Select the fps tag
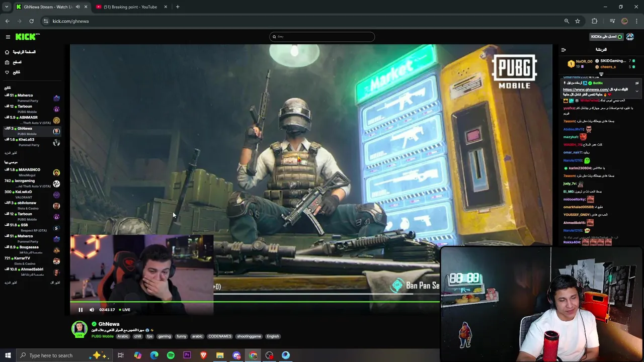644x362 pixels. tap(149, 336)
